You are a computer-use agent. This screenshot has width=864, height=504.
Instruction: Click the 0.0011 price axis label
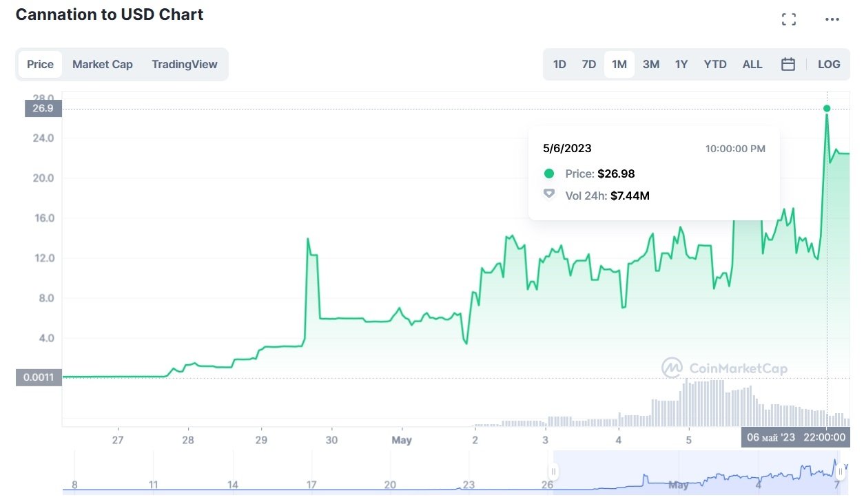pos(39,377)
